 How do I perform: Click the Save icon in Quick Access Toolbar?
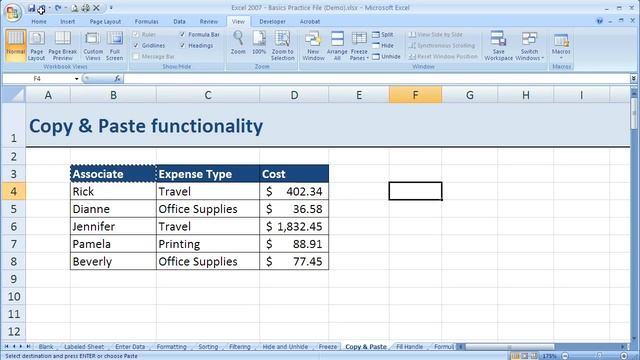31,8
